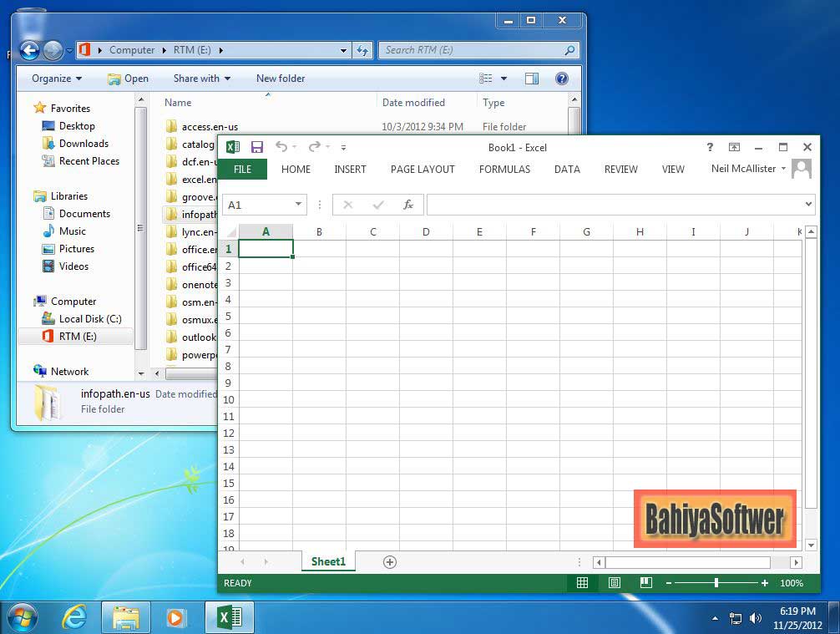Open Ribbon Display Options in Excel
840x634 pixels.
click(x=735, y=147)
